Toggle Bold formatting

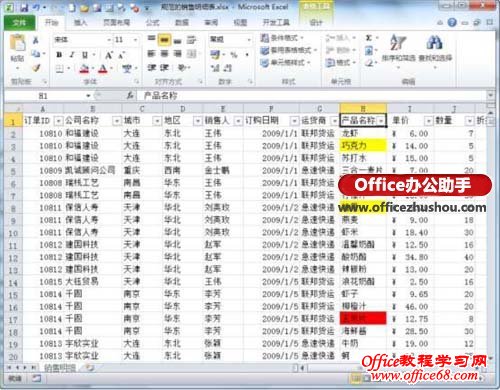coord(59,55)
